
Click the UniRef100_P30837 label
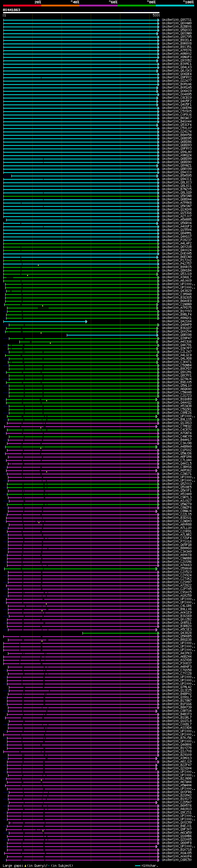[x=177, y=664]
